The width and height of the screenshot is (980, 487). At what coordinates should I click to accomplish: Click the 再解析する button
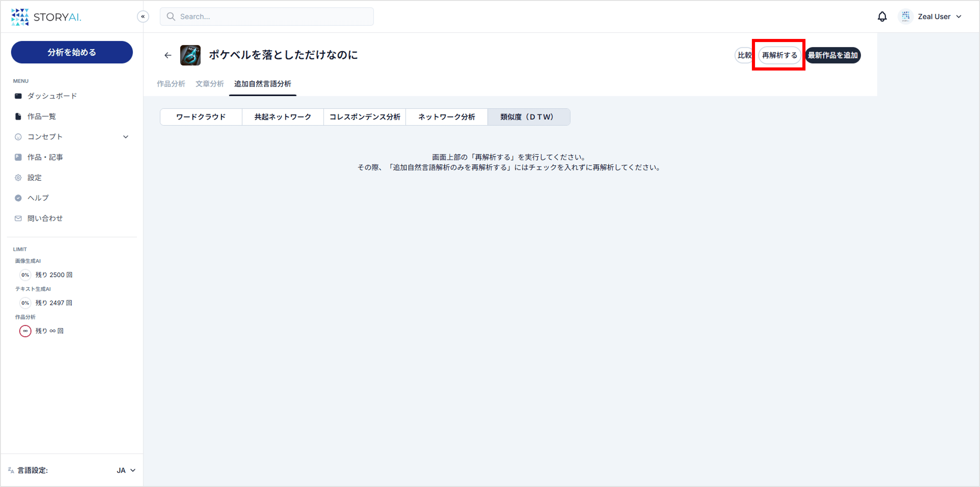click(779, 55)
